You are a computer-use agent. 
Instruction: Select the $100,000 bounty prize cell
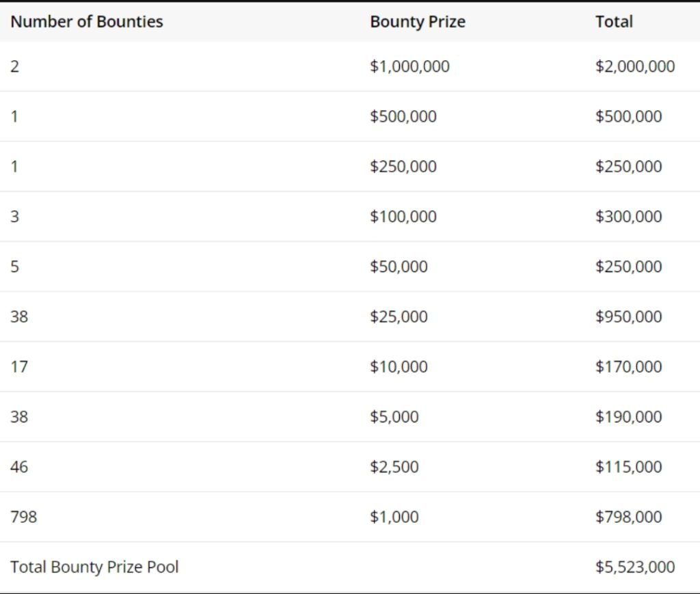tap(403, 217)
